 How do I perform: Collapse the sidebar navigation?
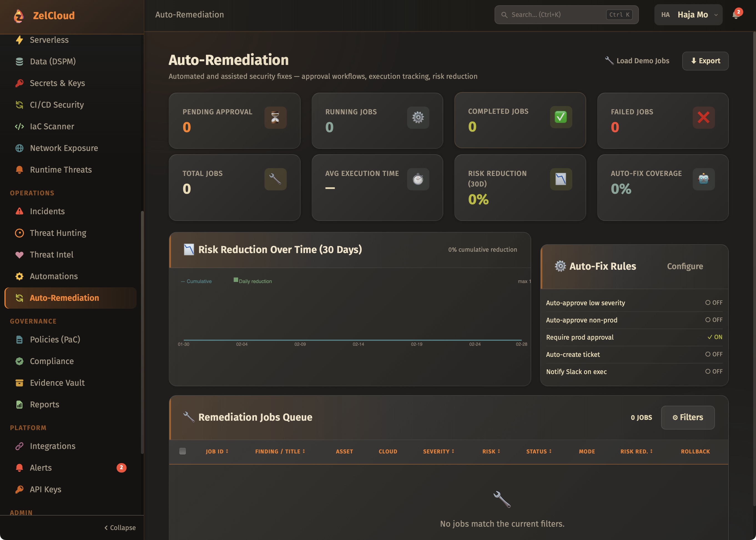coord(120,527)
